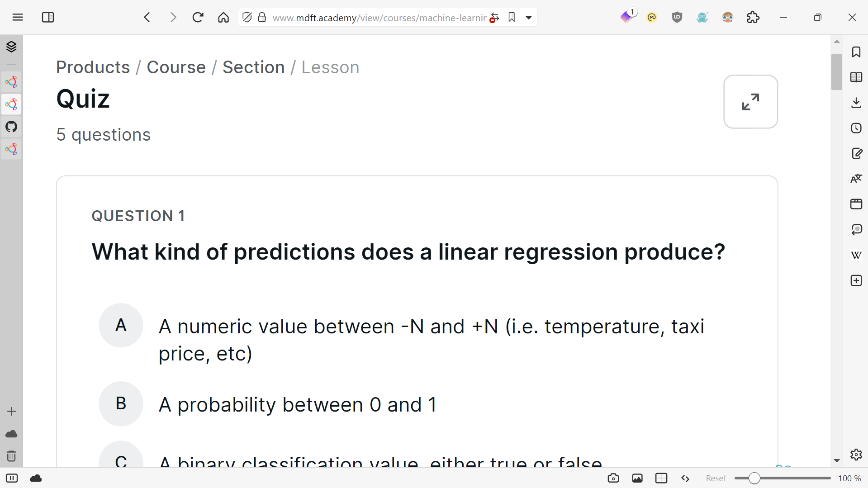
Task: Go to the Course breadcrumb
Action: [176, 67]
